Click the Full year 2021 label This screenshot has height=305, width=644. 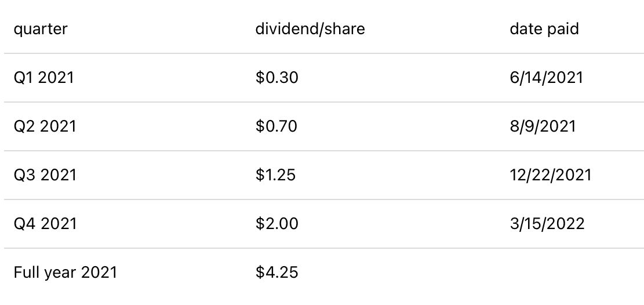point(66,273)
